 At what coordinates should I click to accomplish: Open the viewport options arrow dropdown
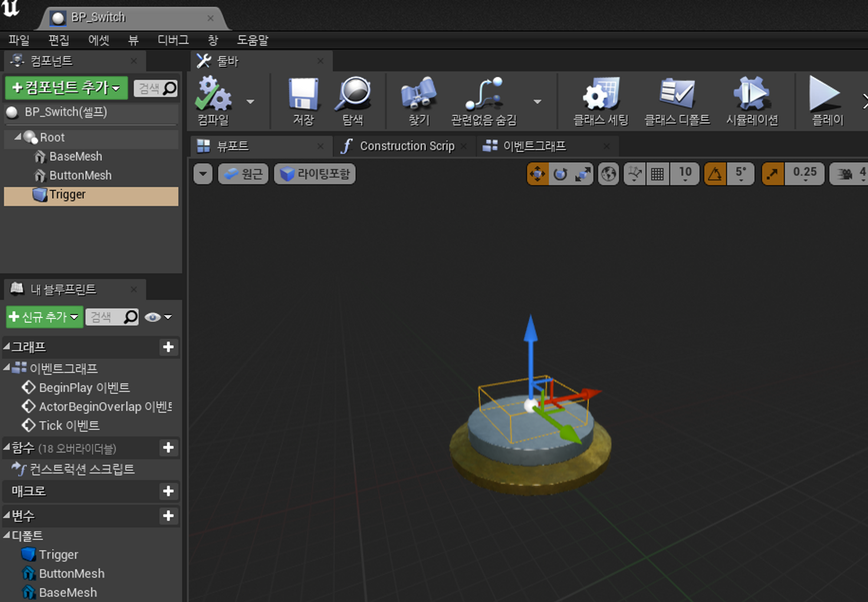tap(203, 174)
